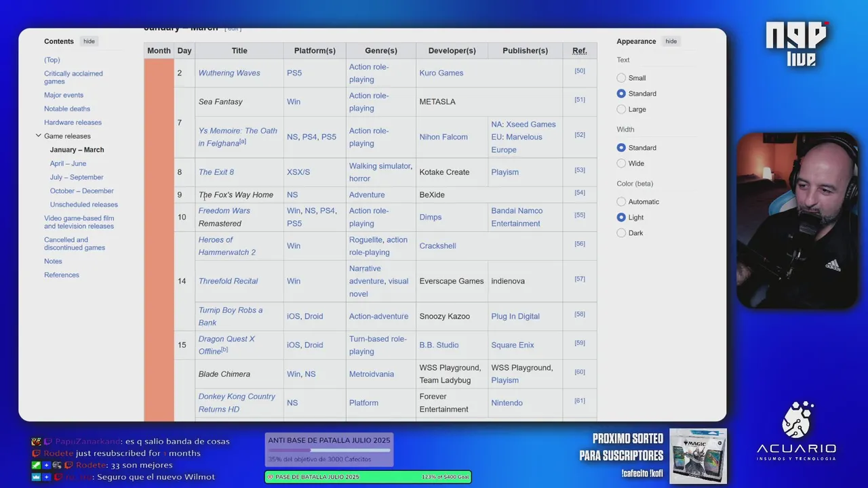Image resolution: width=868 pixels, height=488 pixels.
Task: Open the Metroidvania genre link
Action: tap(372, 374)
